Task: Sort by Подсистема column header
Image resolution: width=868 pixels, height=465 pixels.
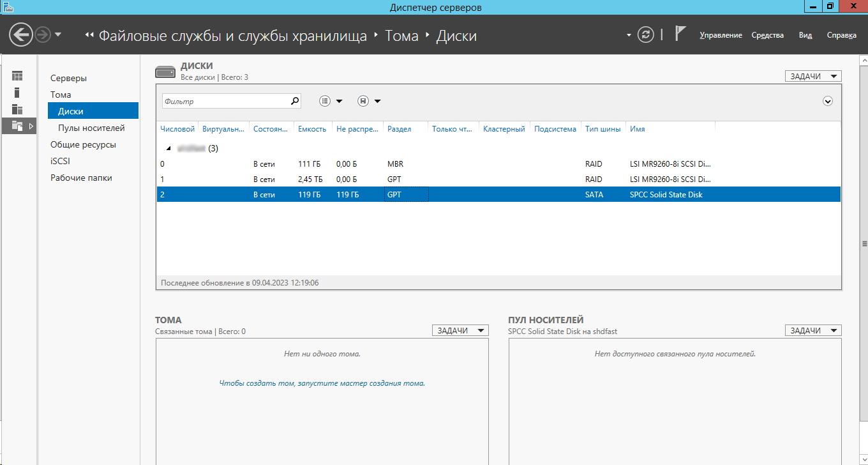Action: 555,129
